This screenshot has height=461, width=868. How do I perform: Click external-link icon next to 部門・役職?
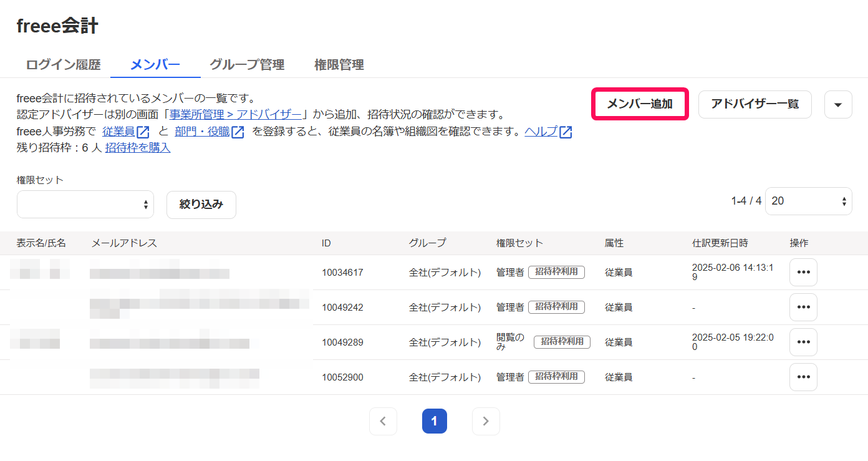238,132
